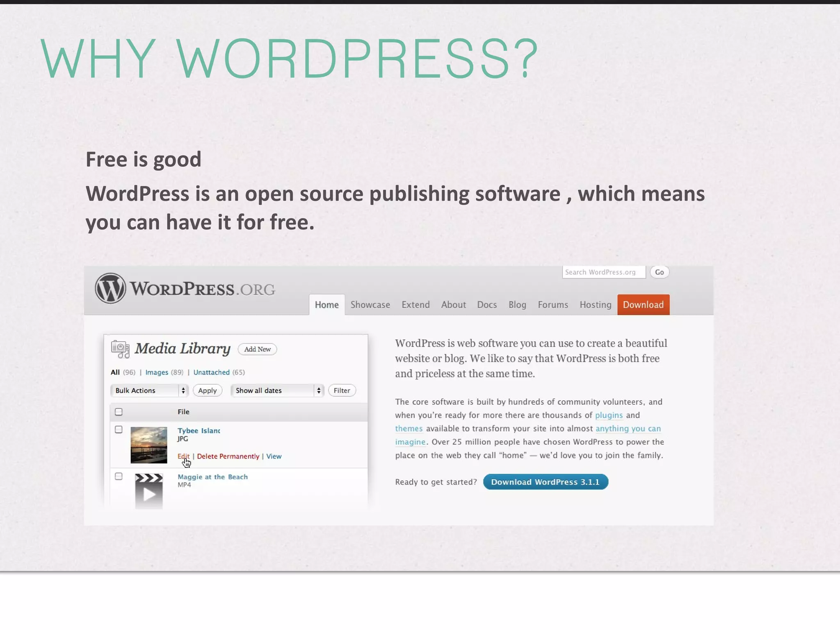
Task: Tick the Maggie at the Beach checkbox
Action: click(x=119, y=476)
